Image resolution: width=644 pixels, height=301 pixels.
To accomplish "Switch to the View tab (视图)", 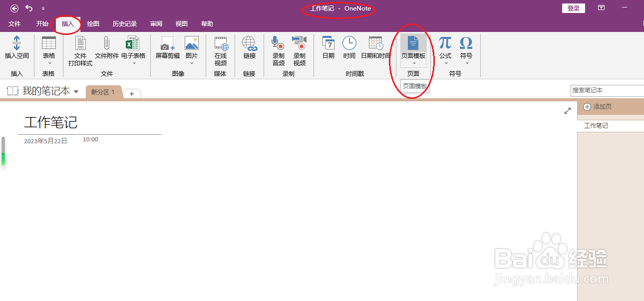I will click(x=182, y=24).
